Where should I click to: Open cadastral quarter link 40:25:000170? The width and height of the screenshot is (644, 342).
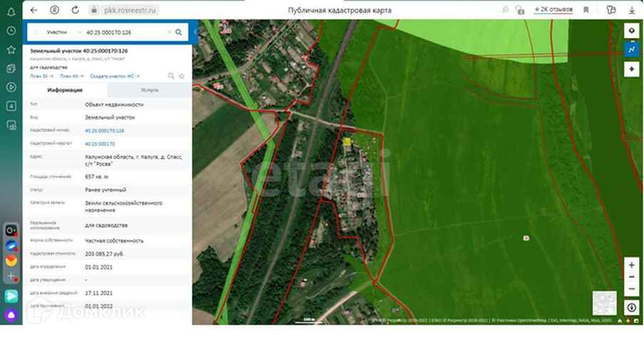click(x=100, y=144)
